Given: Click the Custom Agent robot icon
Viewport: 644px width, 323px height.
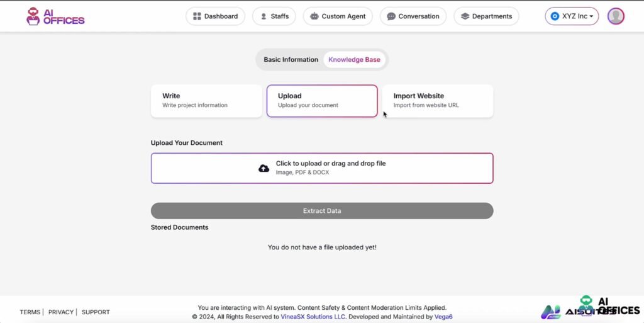Looking at the screenshot, I should pos(314,16).
